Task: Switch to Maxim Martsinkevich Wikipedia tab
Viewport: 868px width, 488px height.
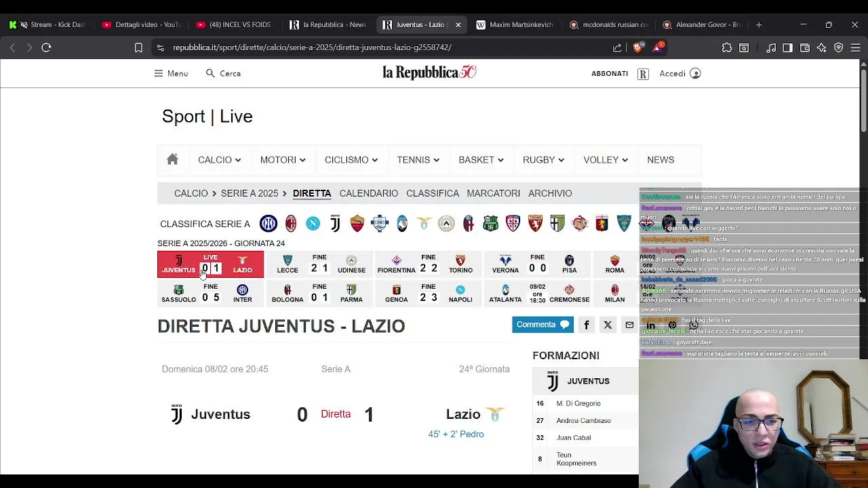Action: [514, 24]
